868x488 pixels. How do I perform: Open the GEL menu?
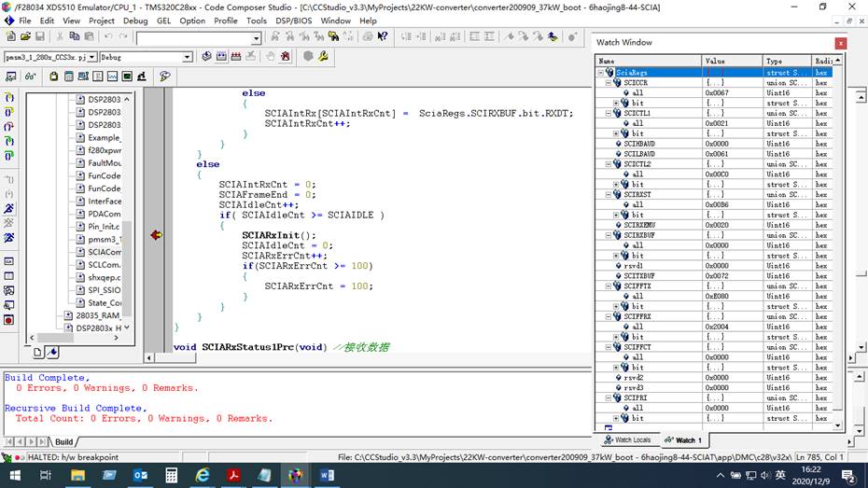tap(164, 21)
